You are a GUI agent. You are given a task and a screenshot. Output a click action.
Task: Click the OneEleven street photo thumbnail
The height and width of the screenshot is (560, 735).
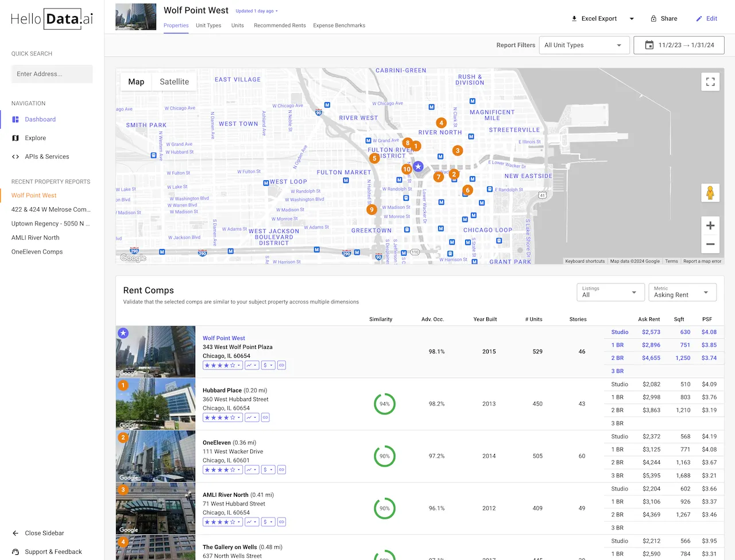pyautogui.click(x=156, y=456)
